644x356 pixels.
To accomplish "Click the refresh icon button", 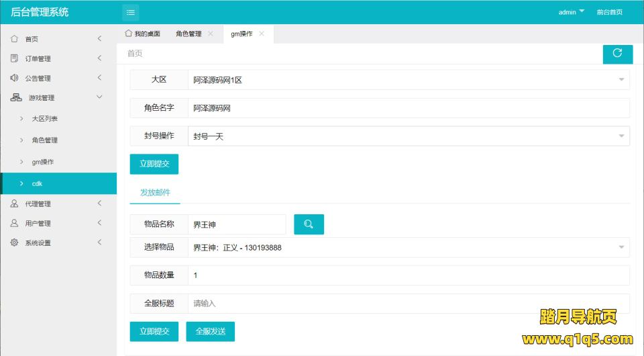I will (617, 54).
